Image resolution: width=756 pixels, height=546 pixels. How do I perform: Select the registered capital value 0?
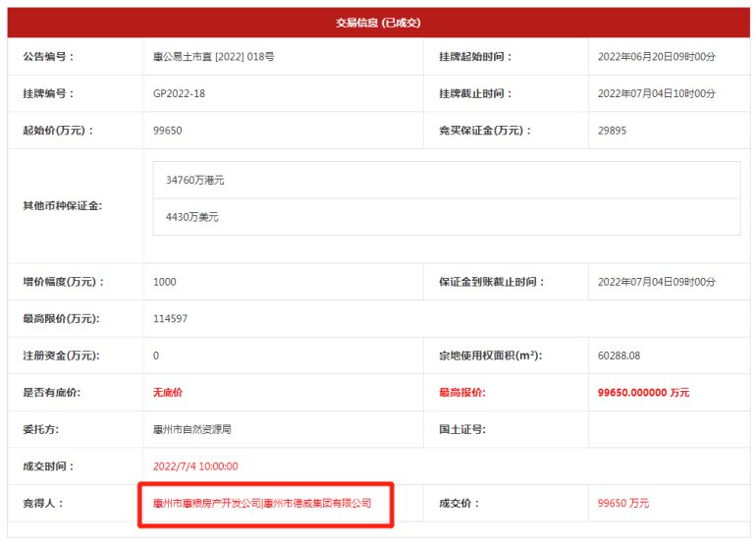pyautogui.click(x=156, y=355)
